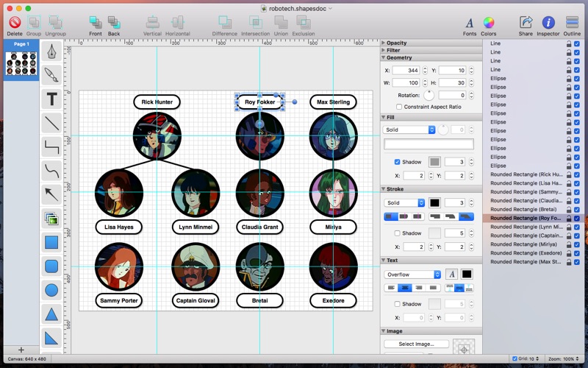The image size is (588, 368).
Task: Click the Geometry X input field
Action: tap(406, 70)
